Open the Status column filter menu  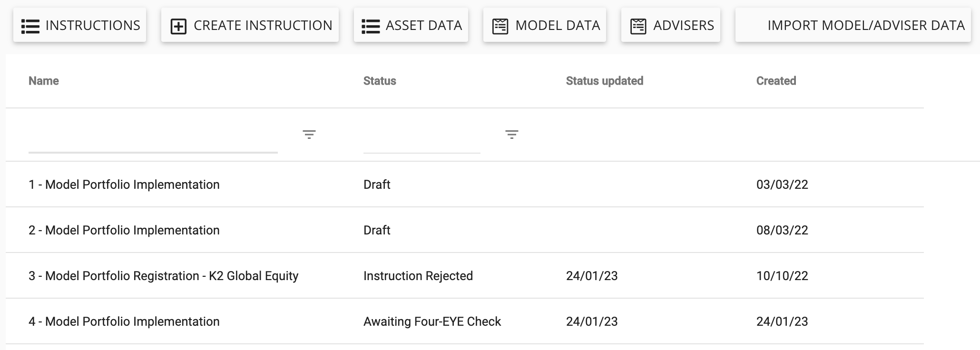pos(511,135)
